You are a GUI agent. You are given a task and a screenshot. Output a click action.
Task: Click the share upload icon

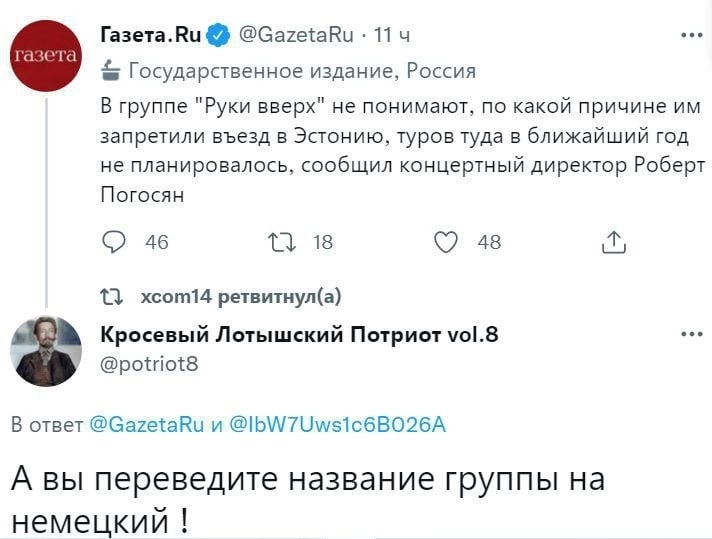pyautogui.click(x=612, y=241)
